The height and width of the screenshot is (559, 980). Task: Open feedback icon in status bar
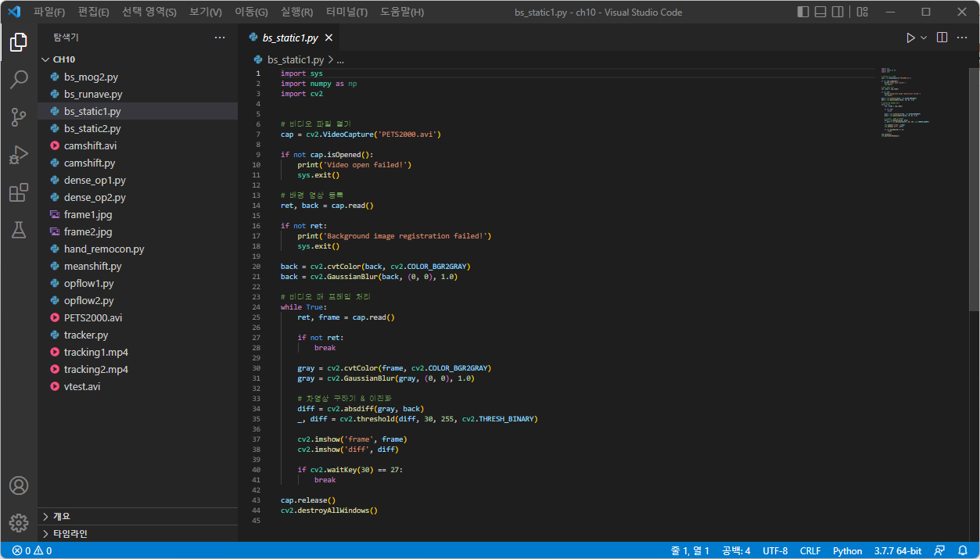pos(939,550)
